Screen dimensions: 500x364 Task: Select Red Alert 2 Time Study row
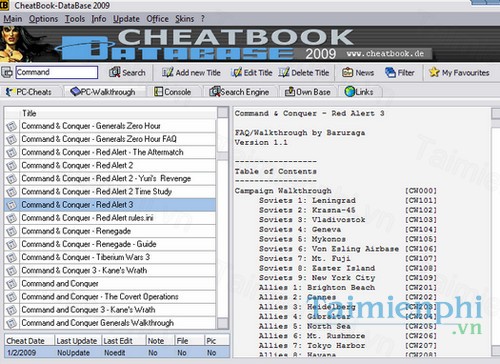pyautogui.click(x=110, y=192)
